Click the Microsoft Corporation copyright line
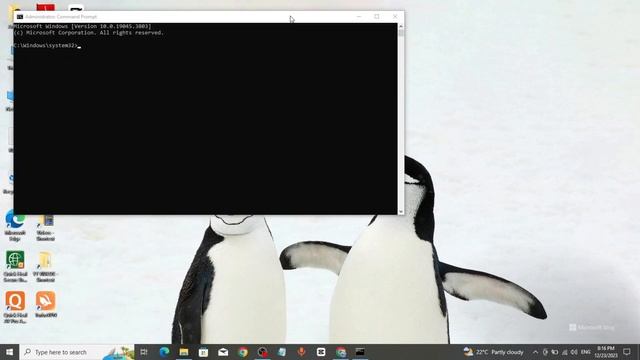The image size is (640, 360). pyautogui.click(x=89, y=33)
